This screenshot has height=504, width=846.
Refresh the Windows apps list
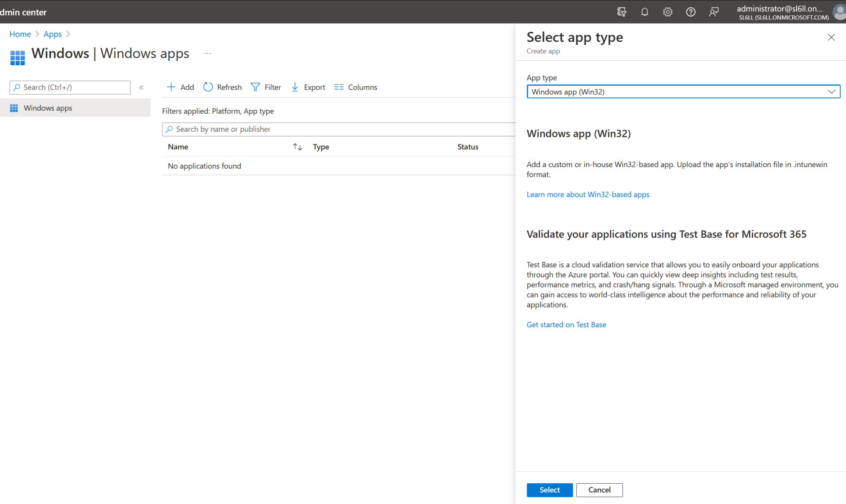click(x=222, y=87)
